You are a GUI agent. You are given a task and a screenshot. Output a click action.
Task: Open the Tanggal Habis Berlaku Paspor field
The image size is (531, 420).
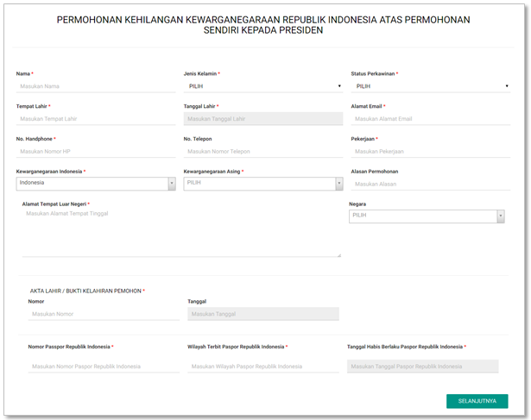[422, 367]
